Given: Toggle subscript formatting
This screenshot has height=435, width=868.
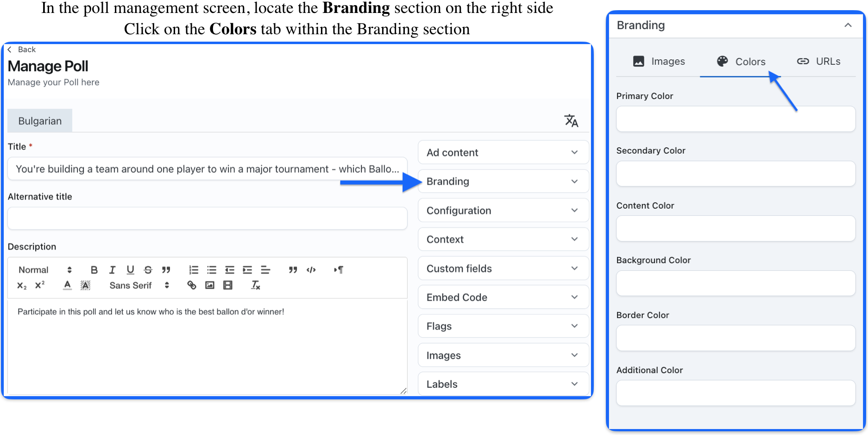Looking at the screenshot, I should [22, 286].
